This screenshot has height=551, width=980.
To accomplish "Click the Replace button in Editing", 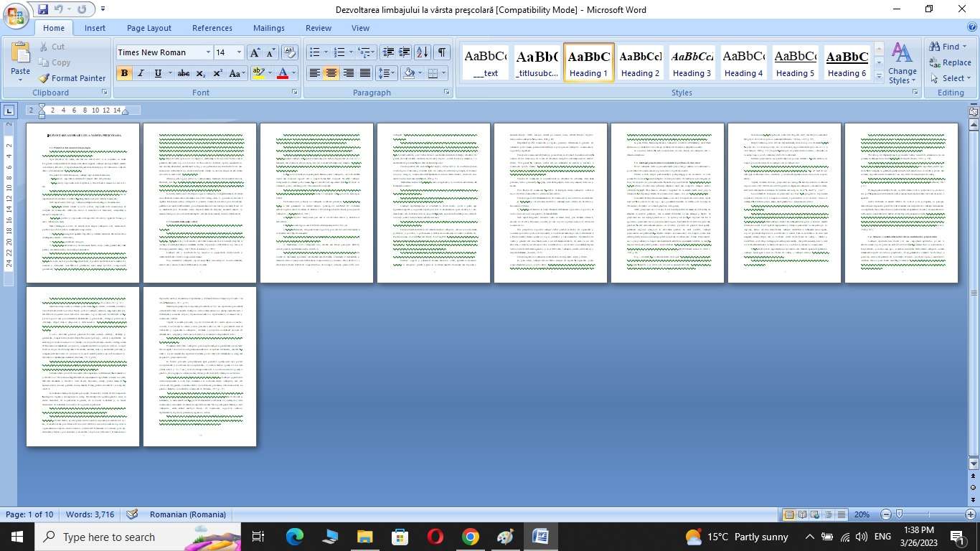I will coord(950,62).
